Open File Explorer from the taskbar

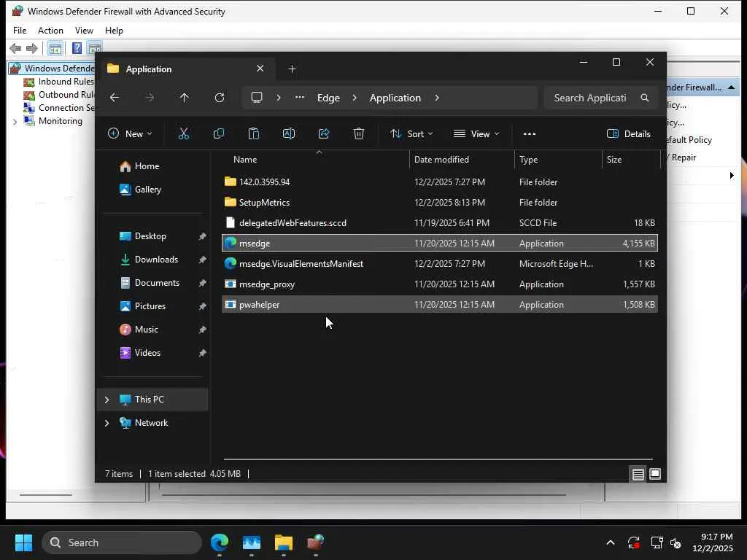[284, 542]
